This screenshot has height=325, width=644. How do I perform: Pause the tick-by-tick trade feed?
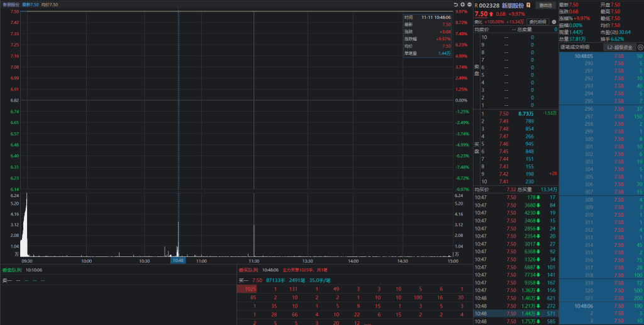pyautogui.click(x=640, y=47)
